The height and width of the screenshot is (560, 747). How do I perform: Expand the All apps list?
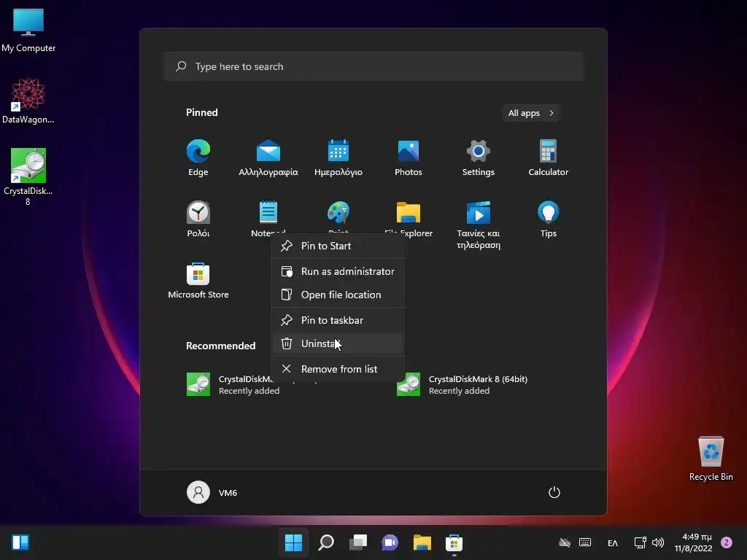point(531,113)
